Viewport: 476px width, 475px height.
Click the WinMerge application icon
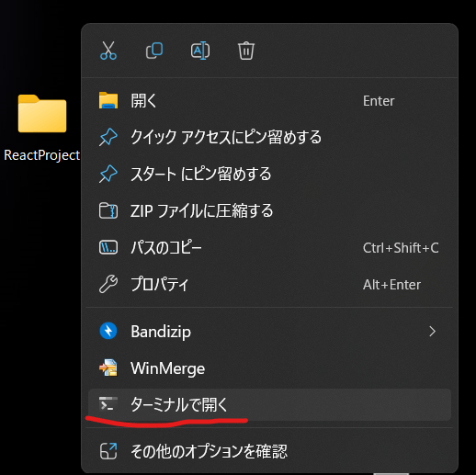[x=108, y=368]
